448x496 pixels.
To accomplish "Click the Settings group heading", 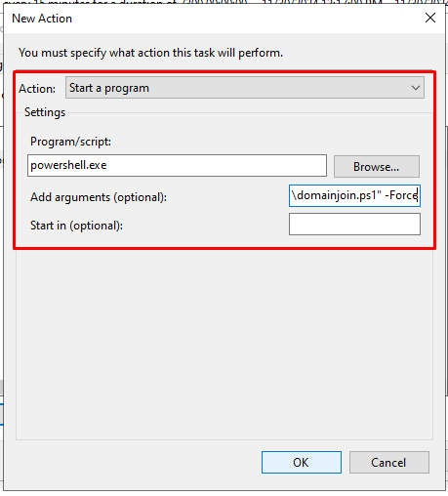I will pyautogui.click(x=45, y=112).
